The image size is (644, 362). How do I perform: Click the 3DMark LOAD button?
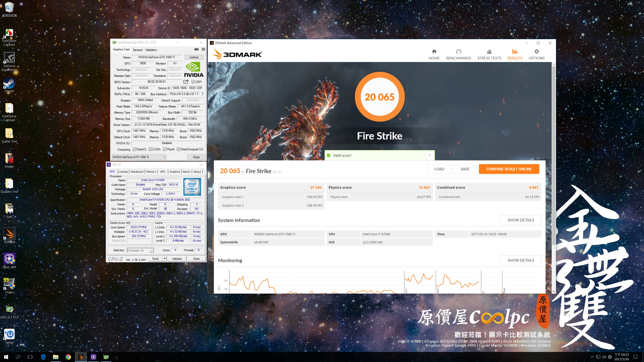pos(439,169)
